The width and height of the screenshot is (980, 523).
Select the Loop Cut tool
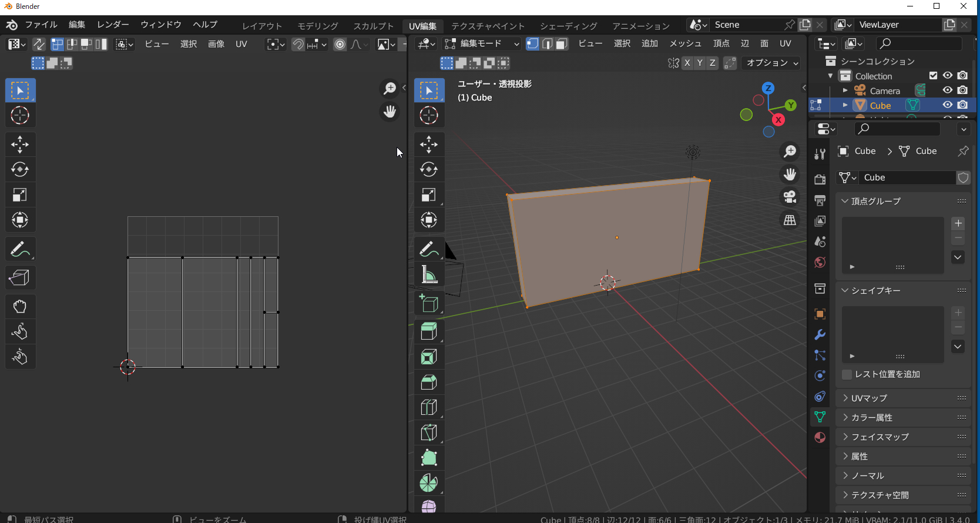[x=429, y=407]
